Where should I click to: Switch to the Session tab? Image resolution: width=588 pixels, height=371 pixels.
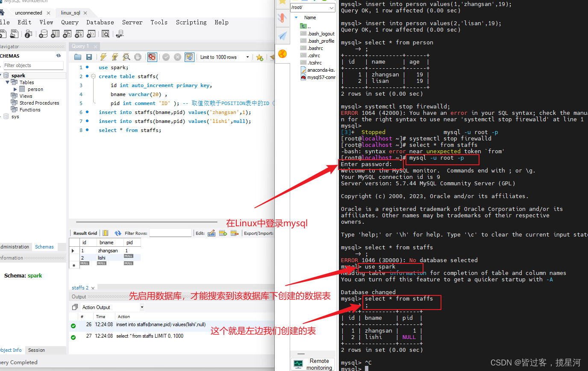click(x=36, y=350)
